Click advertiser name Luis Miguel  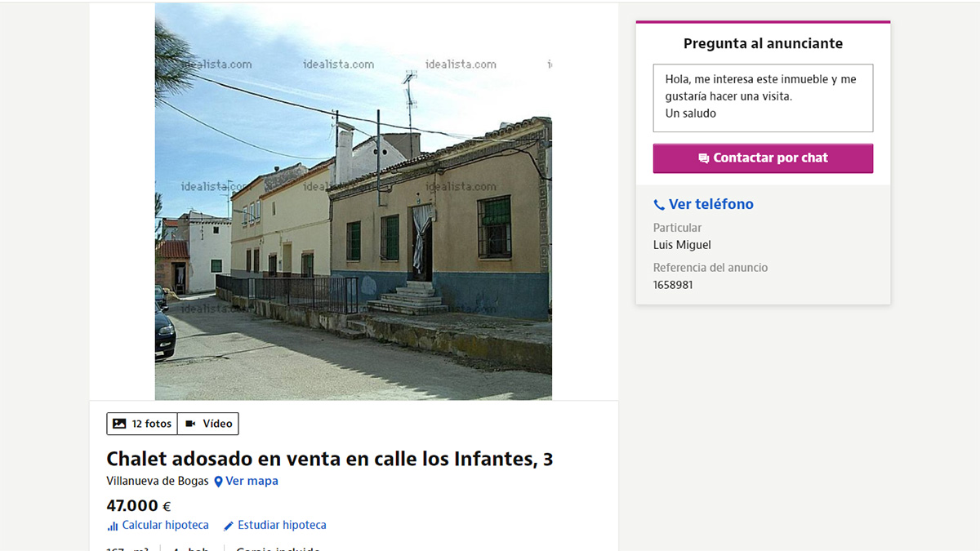[682, 245]
